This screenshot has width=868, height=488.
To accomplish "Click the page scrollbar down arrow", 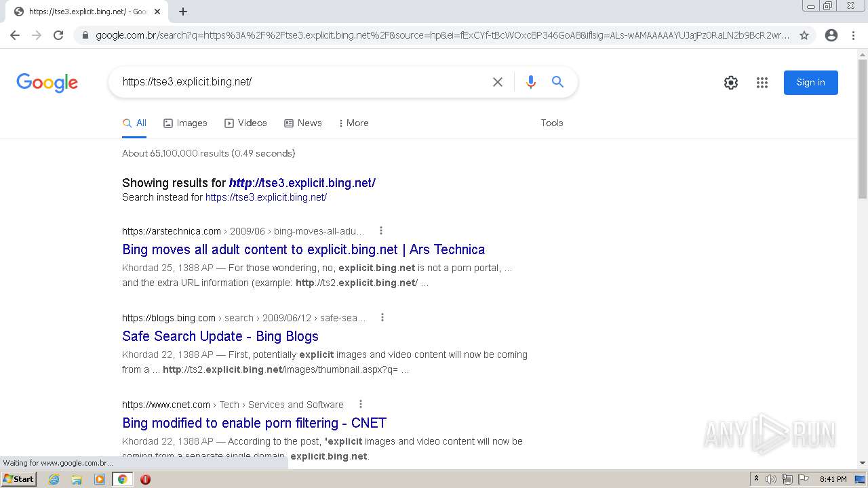I will coord(863,463).
